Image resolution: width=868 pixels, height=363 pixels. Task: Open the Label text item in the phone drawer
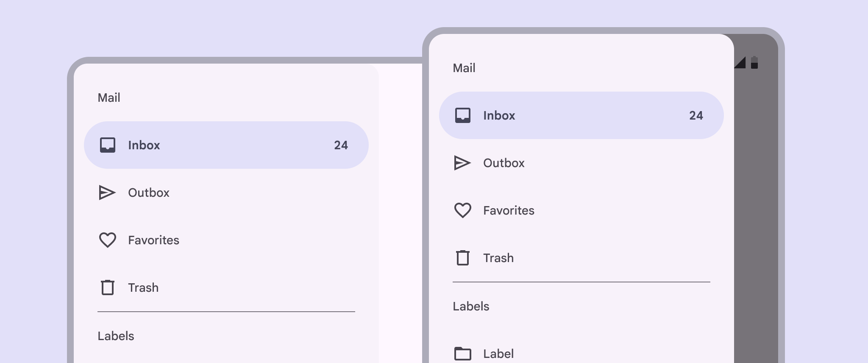pos(498,354)
